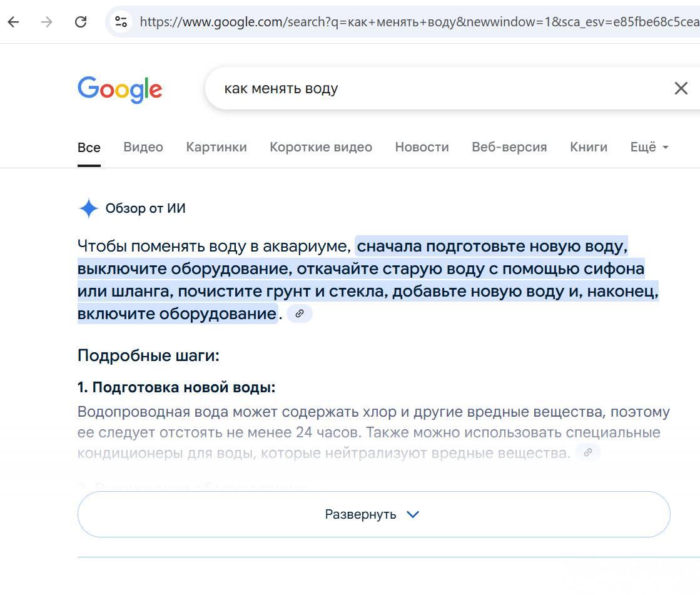Click the blue AI overview sparkle icon
700x595 pixels.
(x=88, y=208)
